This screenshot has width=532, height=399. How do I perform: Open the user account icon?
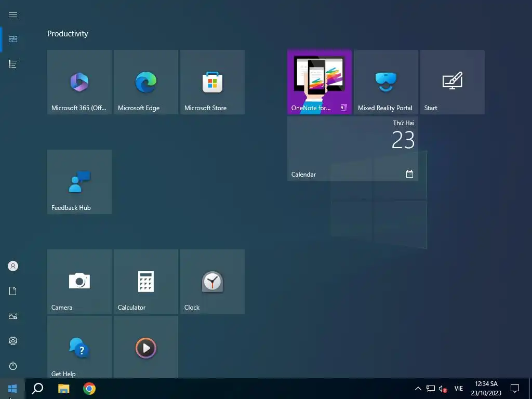point(13,266)
